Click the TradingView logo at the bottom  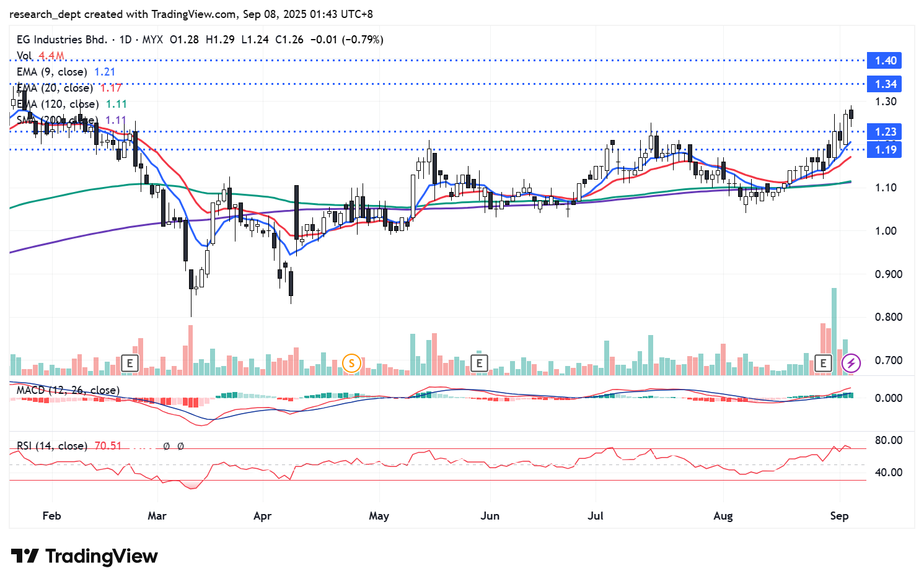coord(84,556)
